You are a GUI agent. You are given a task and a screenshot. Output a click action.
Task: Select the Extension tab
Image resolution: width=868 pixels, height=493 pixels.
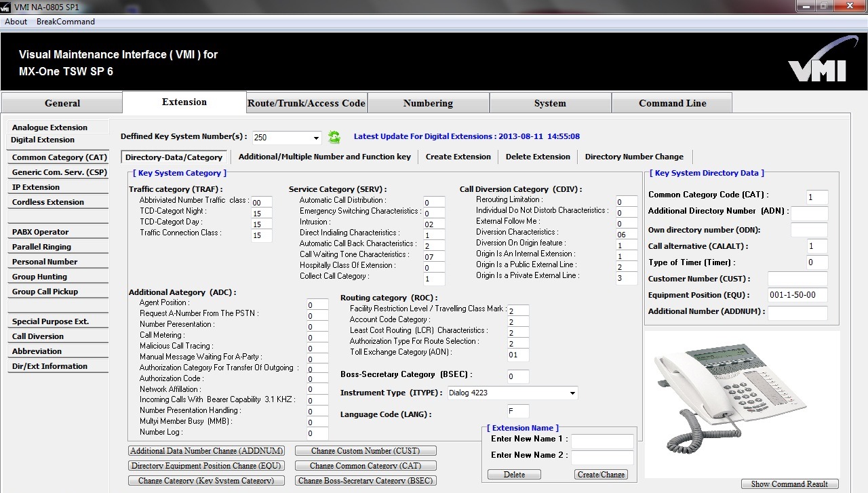[184, 102]
